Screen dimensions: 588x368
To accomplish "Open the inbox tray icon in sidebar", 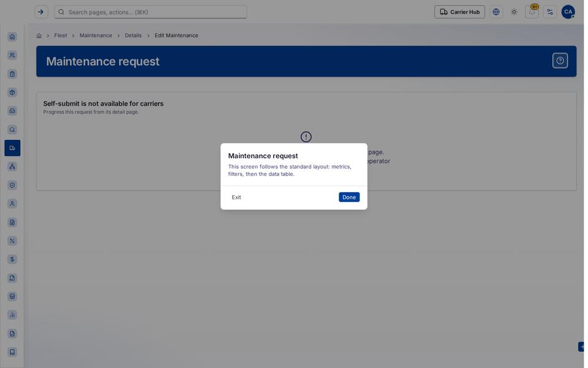I will 12,111.
